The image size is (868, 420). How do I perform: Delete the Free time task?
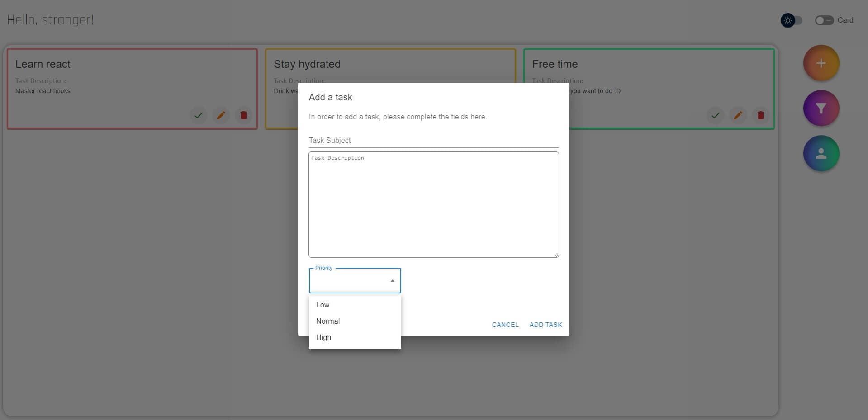coord(760,115)
